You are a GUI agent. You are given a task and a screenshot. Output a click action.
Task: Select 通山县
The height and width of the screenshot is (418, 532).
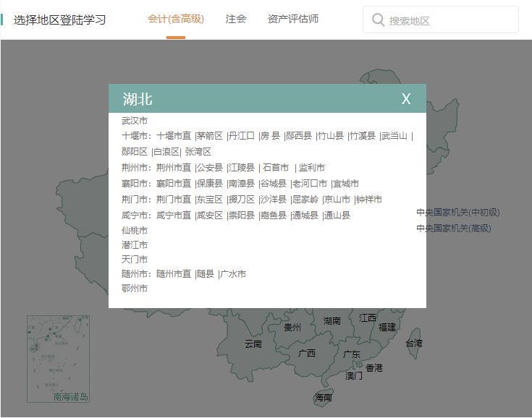pos(337,216)
